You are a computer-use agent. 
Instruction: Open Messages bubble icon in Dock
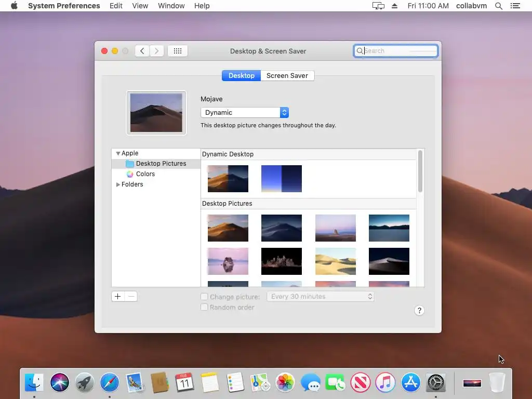310,382
